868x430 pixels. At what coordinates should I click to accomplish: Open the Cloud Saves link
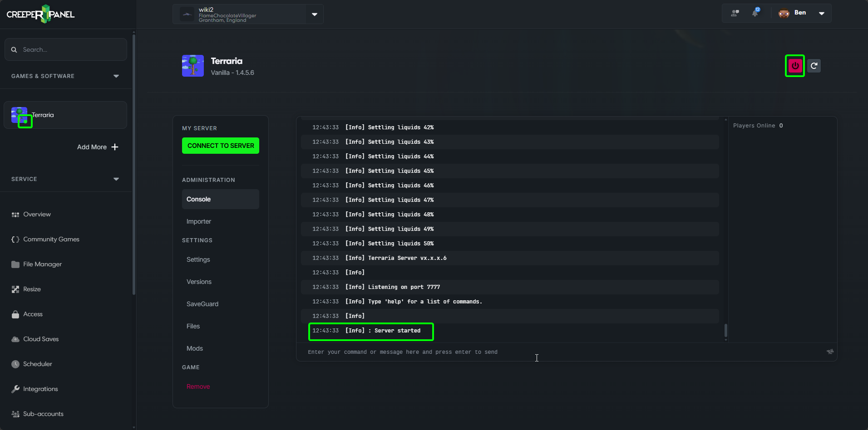coord(41,339)
